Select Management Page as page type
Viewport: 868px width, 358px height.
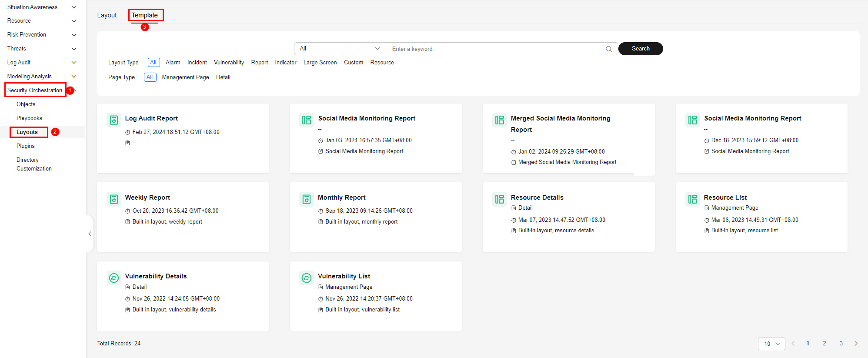pos(185,77)
